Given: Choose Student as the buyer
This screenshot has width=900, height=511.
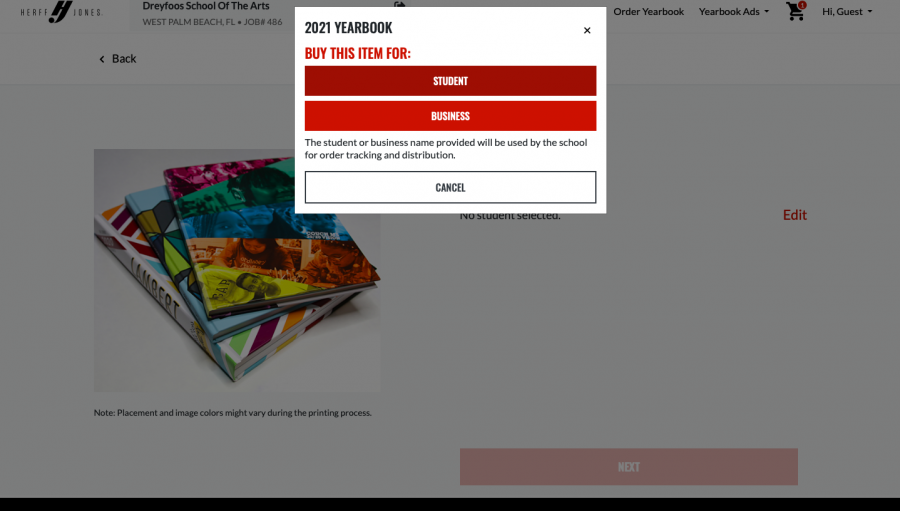Looking at the screenshot, I should coord(450,81).
